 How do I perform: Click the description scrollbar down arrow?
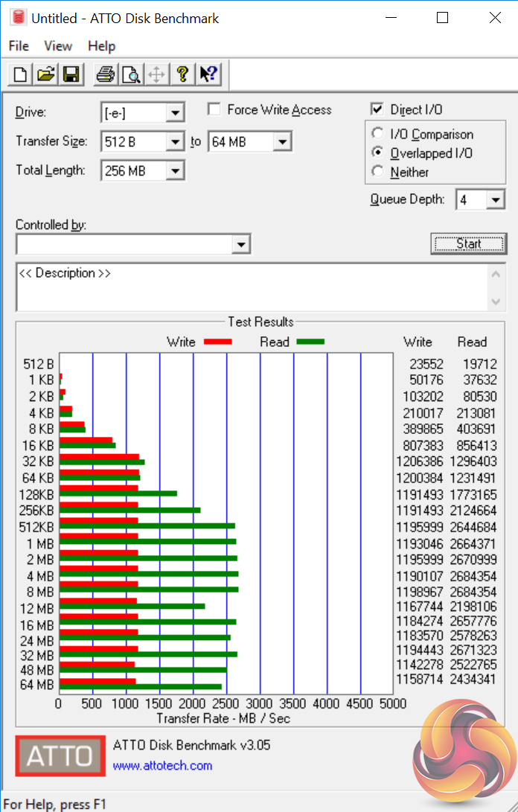coord(496,301)
